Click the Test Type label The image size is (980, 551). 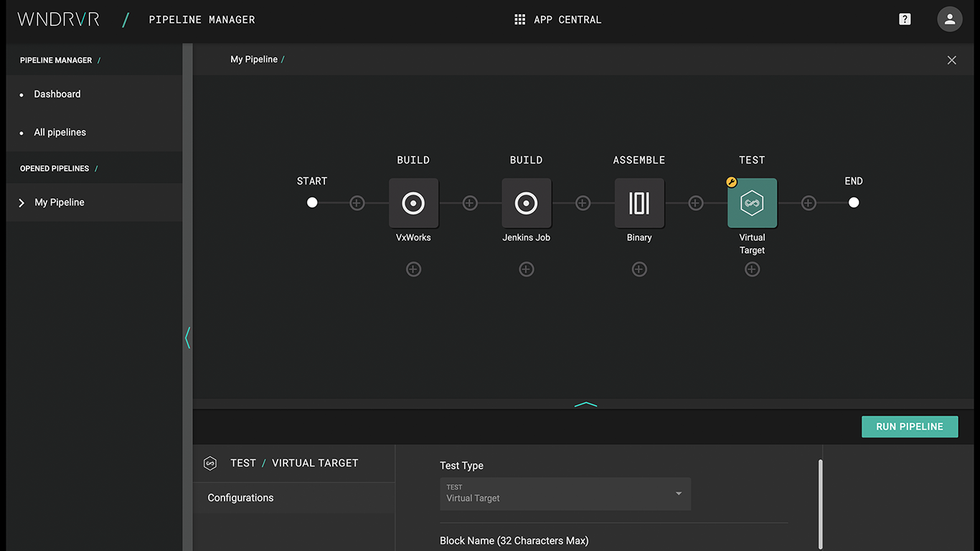click(461, 466)
